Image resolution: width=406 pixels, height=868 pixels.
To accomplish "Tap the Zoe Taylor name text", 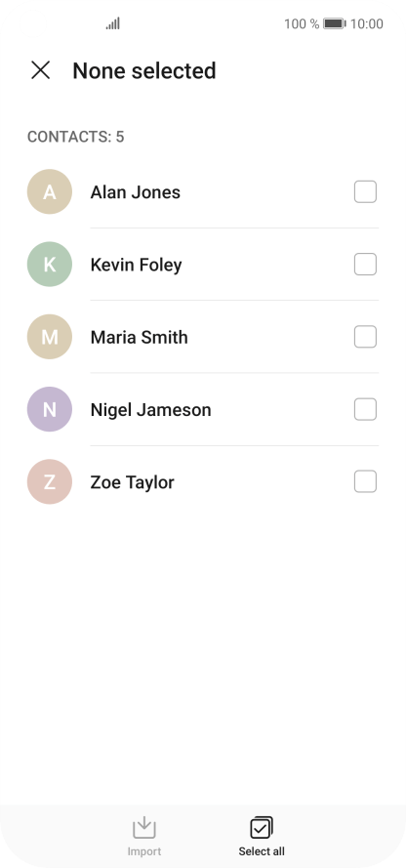I will [x=132, y=482].
